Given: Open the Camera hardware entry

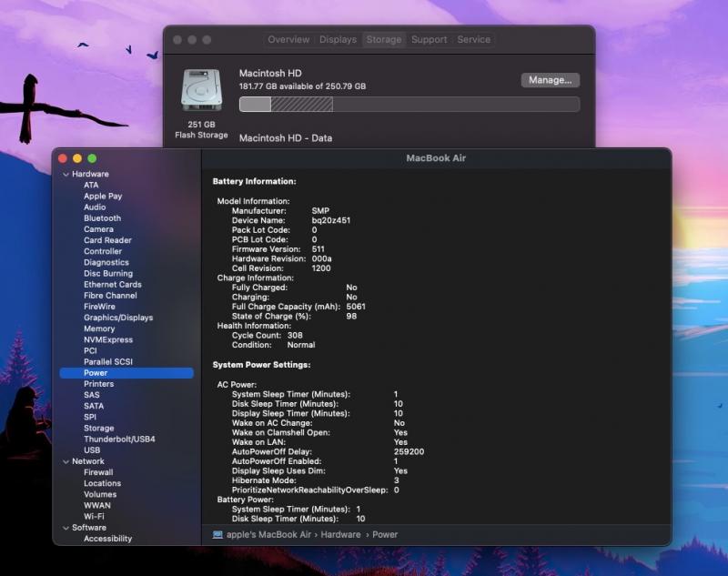Looking at the screenshot, I should 98,229.
